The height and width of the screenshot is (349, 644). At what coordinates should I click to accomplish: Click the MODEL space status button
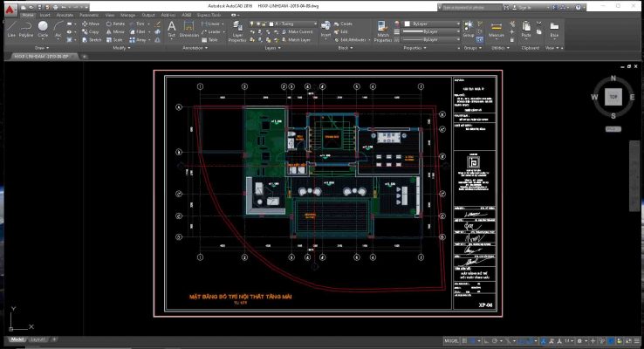click(451, 341)
